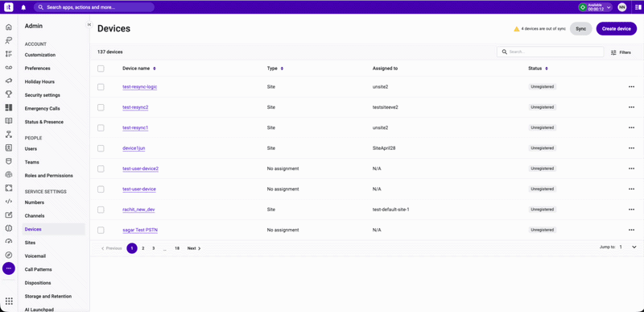
Task: Click the Sync button
Action: coord(580,29)
